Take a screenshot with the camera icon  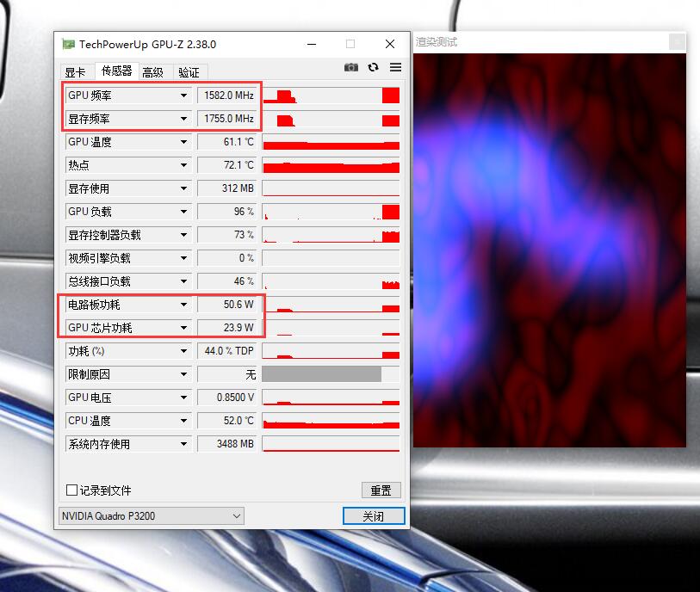click(351, 67)
